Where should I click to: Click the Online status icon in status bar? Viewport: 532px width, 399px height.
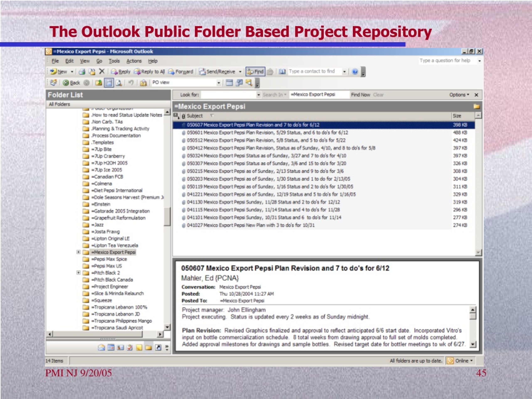(x=450, y=361)
